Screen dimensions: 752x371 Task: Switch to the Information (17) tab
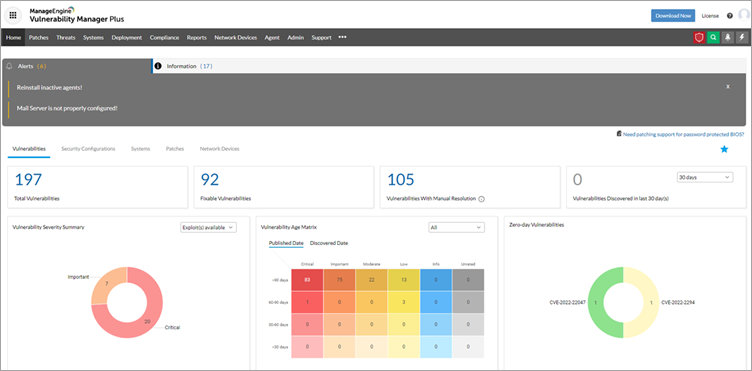[189, 66]
